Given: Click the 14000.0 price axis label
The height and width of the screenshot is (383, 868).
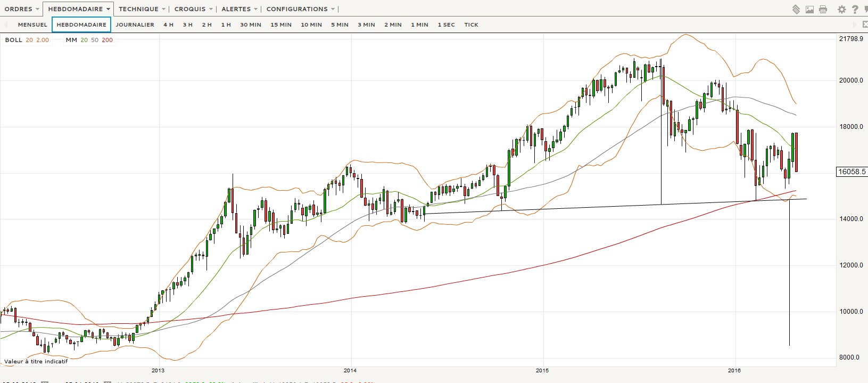Looking at the screenshot, I should [x=850, y=219].
